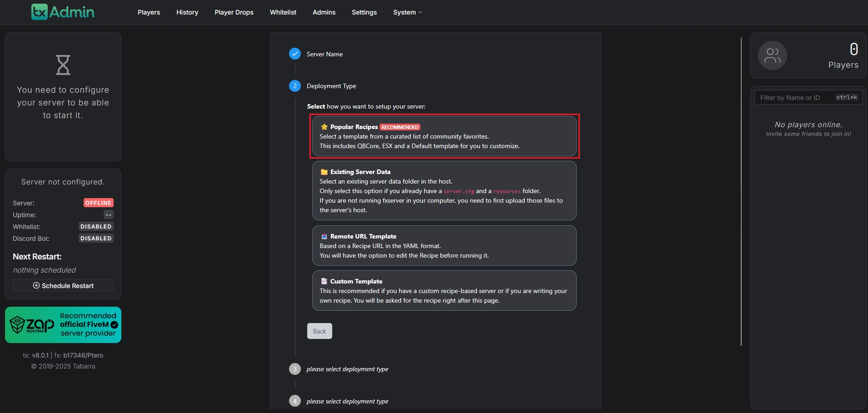Click the hourglass icon in the status card

[x=63, y=65]
